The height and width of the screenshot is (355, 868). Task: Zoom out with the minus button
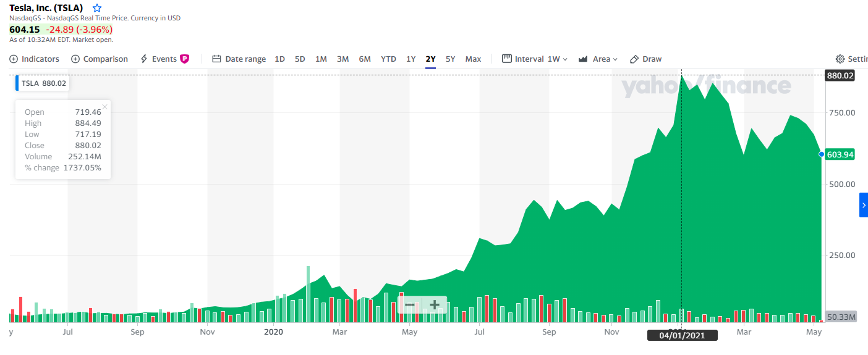point(409,305)
